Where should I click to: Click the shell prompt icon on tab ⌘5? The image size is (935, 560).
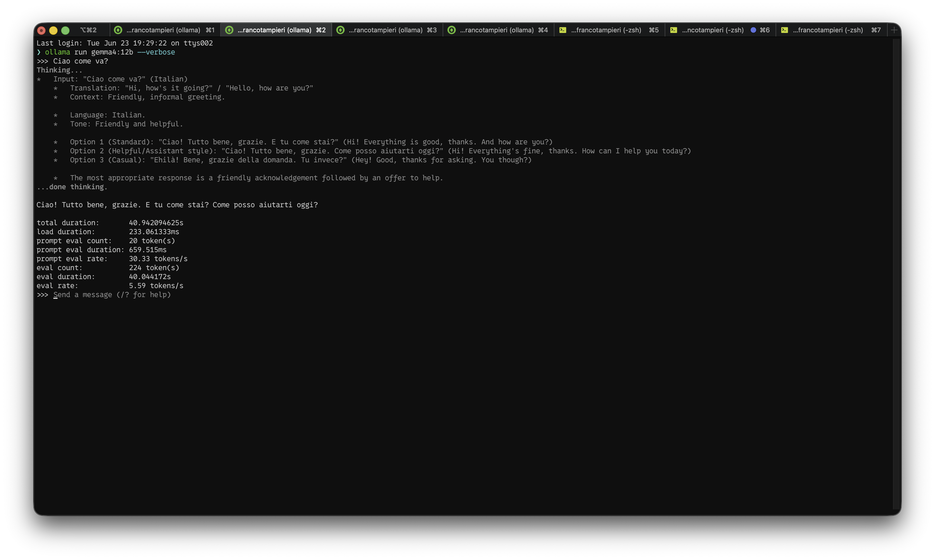click(x=563, y=30)
